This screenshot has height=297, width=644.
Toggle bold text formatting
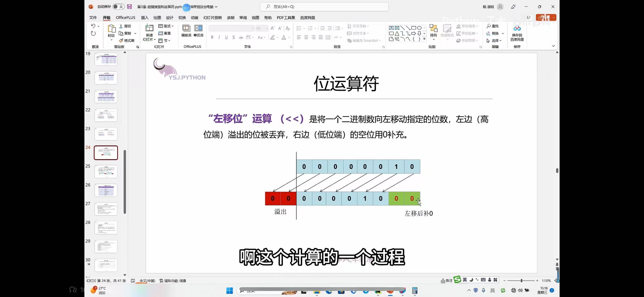click(212, 37)
